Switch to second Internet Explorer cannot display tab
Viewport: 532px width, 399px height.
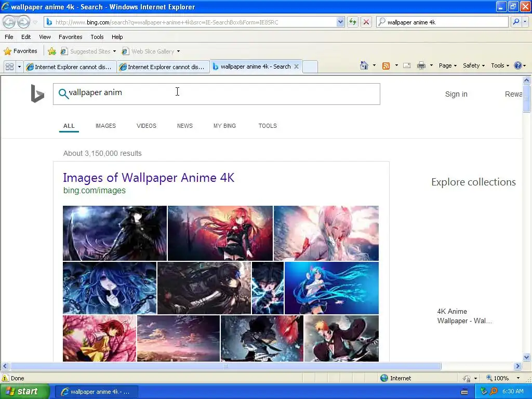163,67
